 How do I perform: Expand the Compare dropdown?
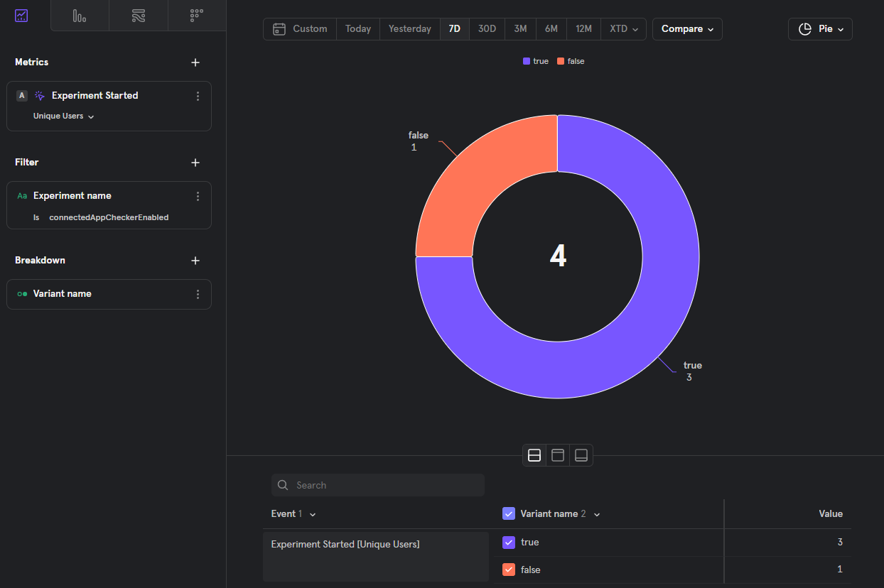click(x=686, y=29)
